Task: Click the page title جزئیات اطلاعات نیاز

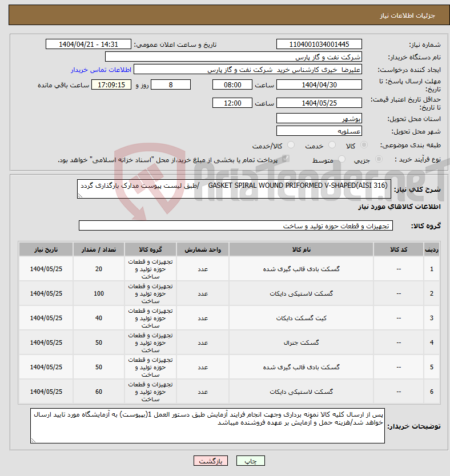Action: (x=408, y=15)
